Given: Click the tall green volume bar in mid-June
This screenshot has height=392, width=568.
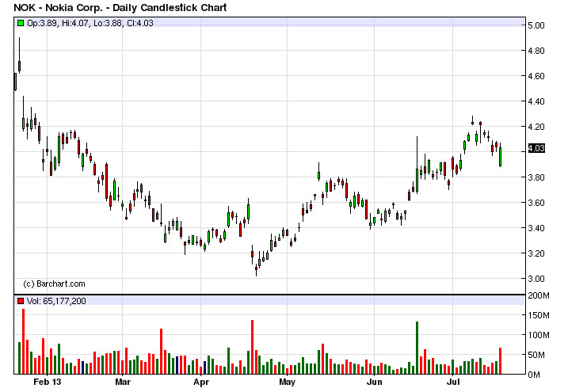Looking at the screenshot, I should 417,348.
